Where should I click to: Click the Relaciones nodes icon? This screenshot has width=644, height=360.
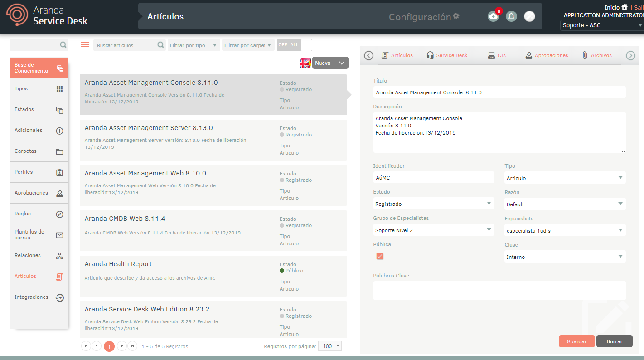[59, 256]
